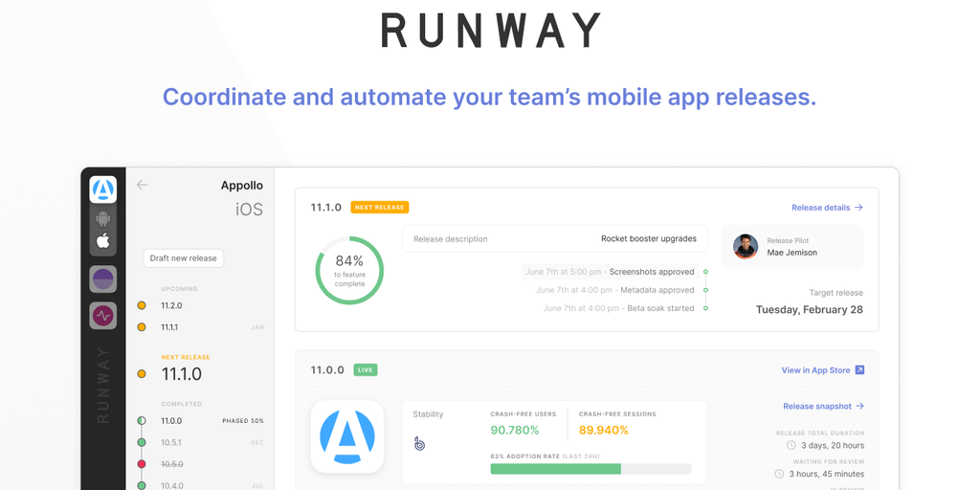The width and height of the screenshot is (980, 490).
Task: Click the green LIVE badge
Action: coord(366,370)
